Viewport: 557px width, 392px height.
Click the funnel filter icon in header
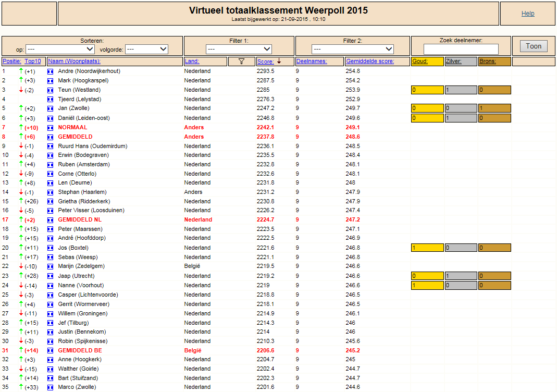241,61
